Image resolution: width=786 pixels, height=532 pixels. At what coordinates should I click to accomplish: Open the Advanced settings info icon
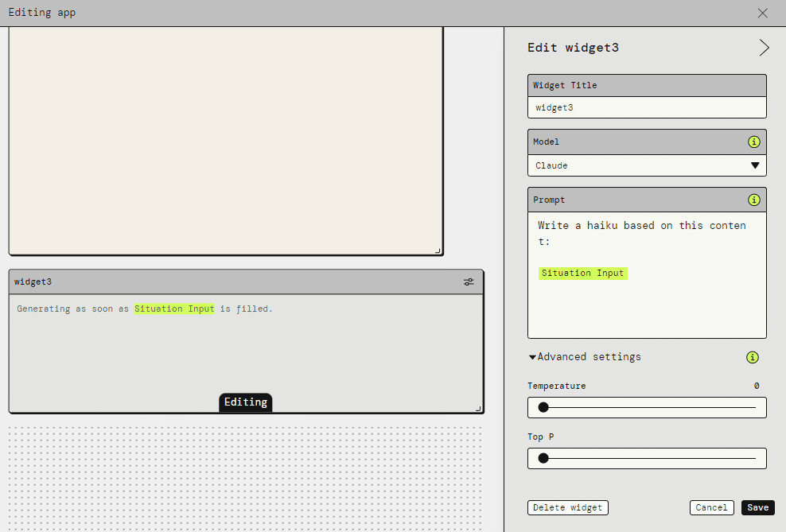752,357
